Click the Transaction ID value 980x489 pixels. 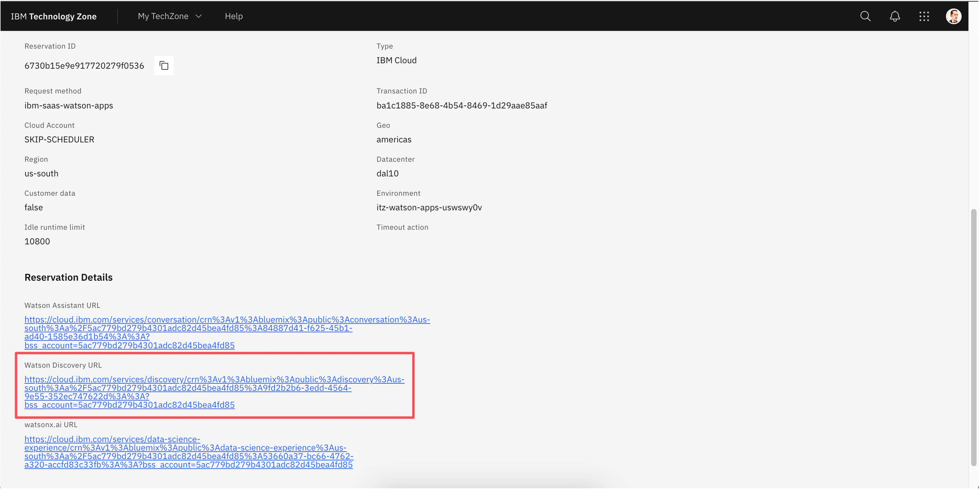(x=462, y=105)
